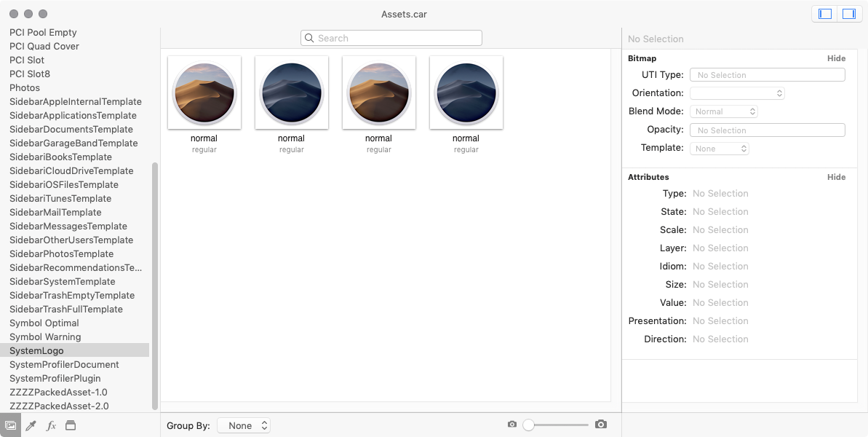Select SidebariCloudDriveTemplate
Image resolution: width=868 pixels, height=437 pixels.
[x=71, y=170]
